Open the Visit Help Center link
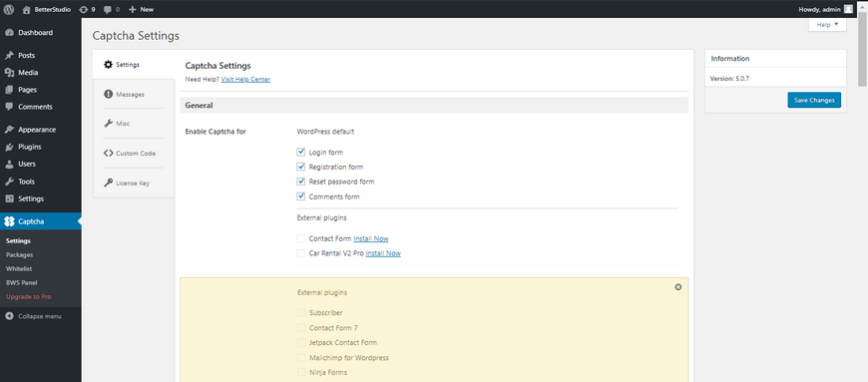The width and height of the screenshot is (868, 382). coord(245,79)
